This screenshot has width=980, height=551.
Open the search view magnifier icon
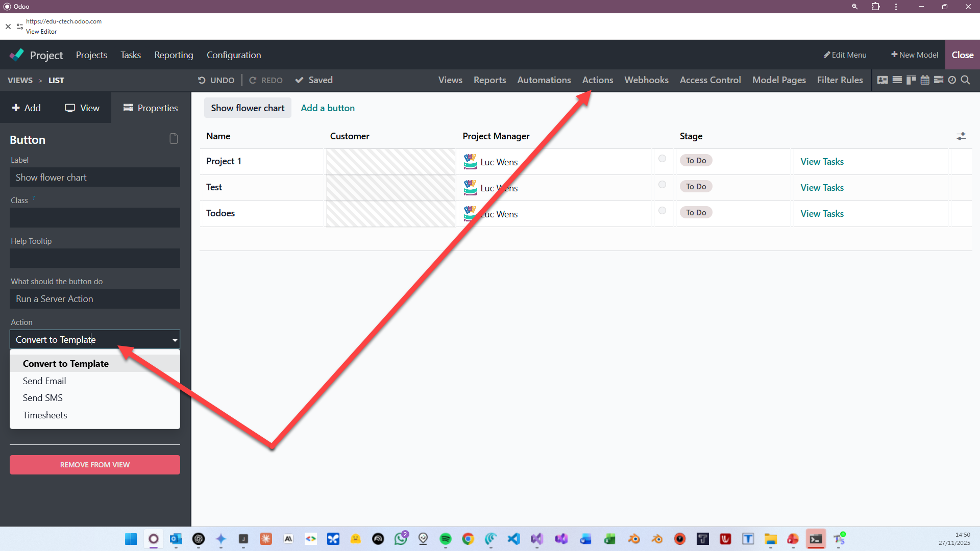(966, 80)
